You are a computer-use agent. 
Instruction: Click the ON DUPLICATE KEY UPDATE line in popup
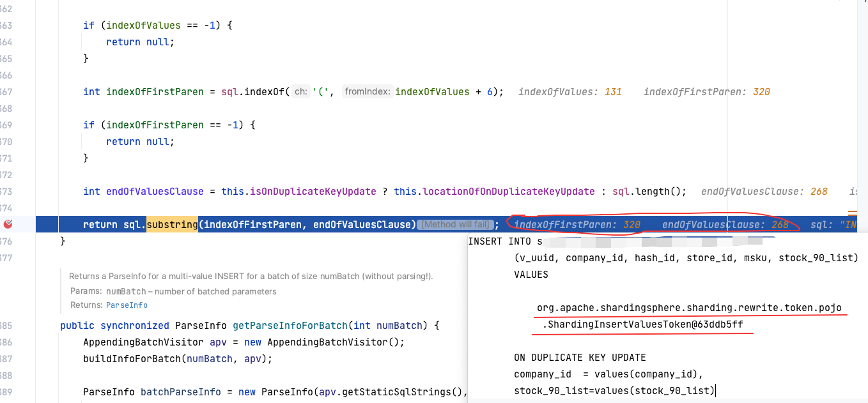click(x=580, y=358)
